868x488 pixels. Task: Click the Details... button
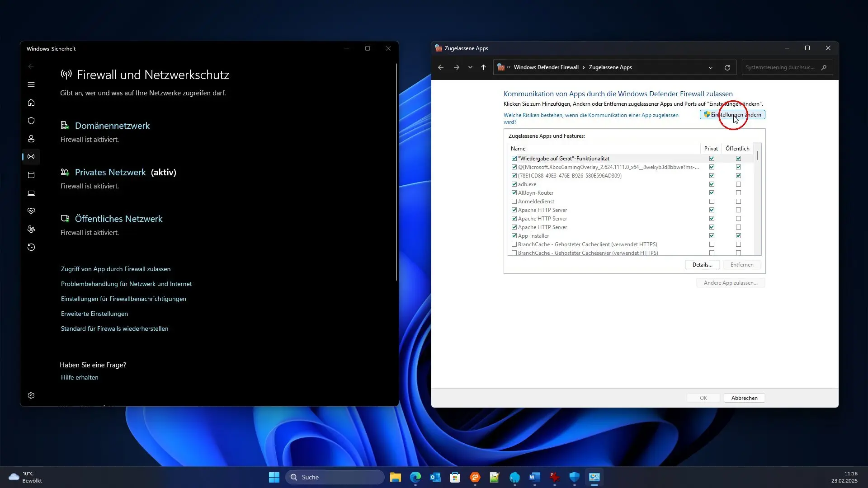coord(702,265)
